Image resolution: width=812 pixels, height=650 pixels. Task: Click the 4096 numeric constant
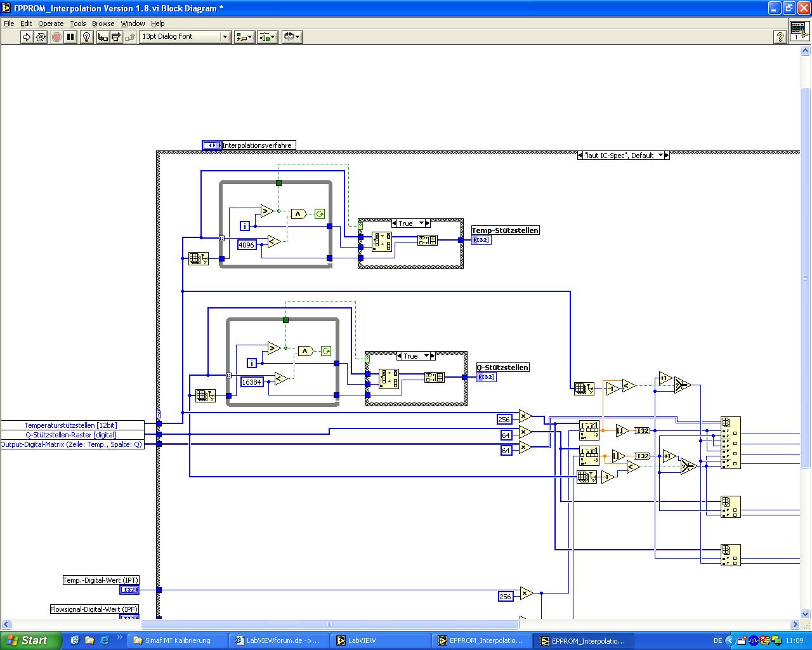(246, 245)
